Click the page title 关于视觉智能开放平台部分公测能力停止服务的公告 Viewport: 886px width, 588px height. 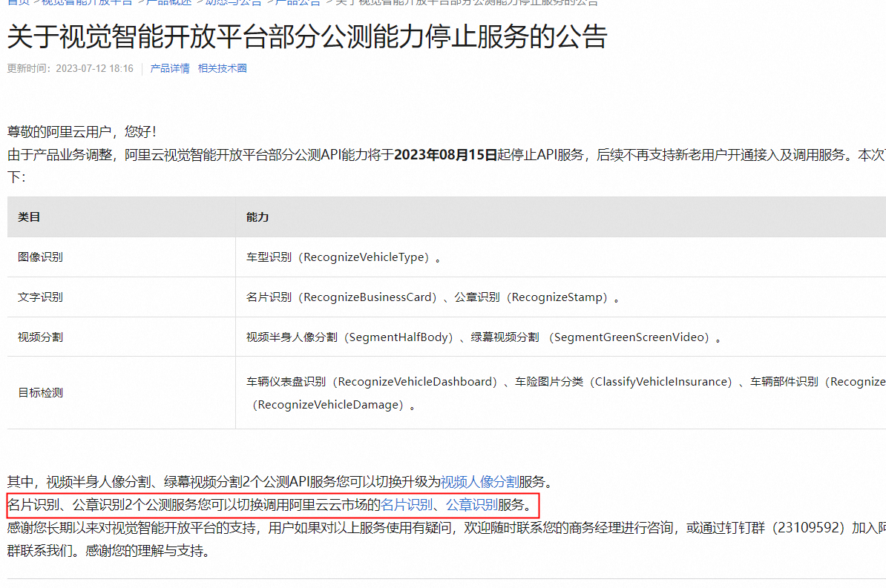tap(306, 37)
